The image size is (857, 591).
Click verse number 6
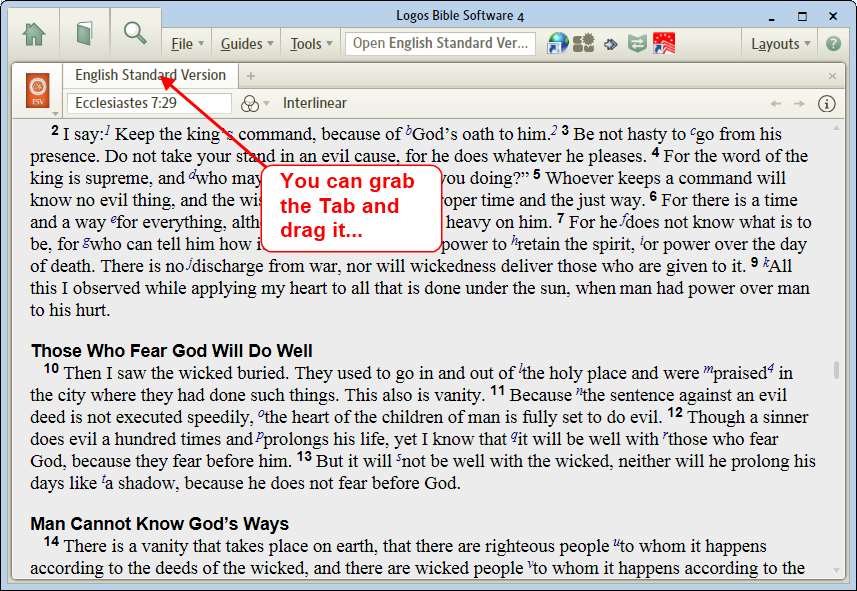(x=653, y=196)
